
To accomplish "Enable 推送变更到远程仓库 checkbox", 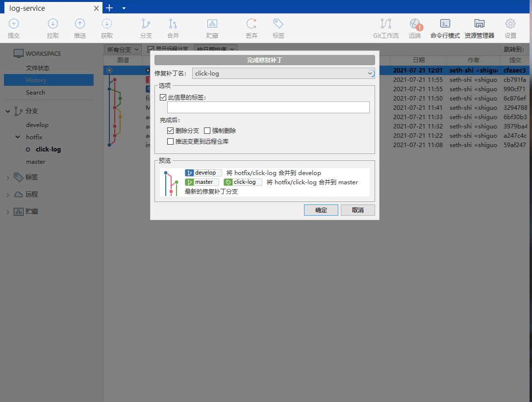I will tap(170, 142).
